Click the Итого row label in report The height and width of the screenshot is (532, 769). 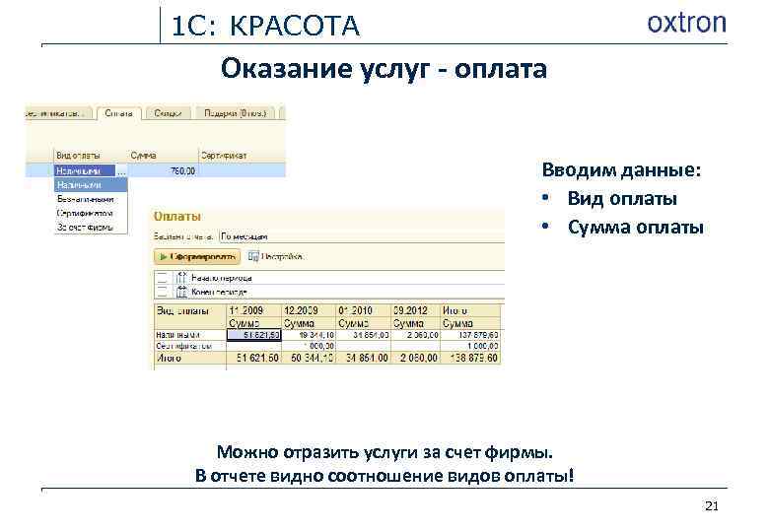[x=170, y=358]
